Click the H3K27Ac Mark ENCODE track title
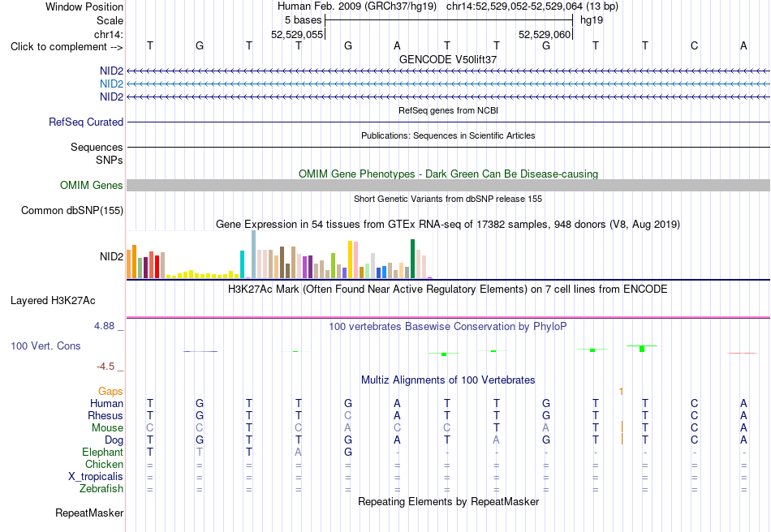Viewport: 771px width, 532px height. coord(448,289)
